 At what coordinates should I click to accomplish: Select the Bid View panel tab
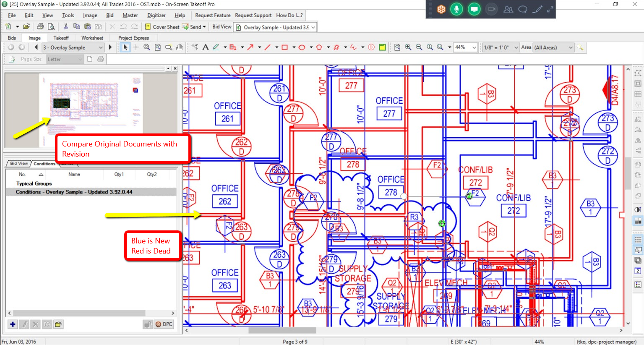point(19,163)
